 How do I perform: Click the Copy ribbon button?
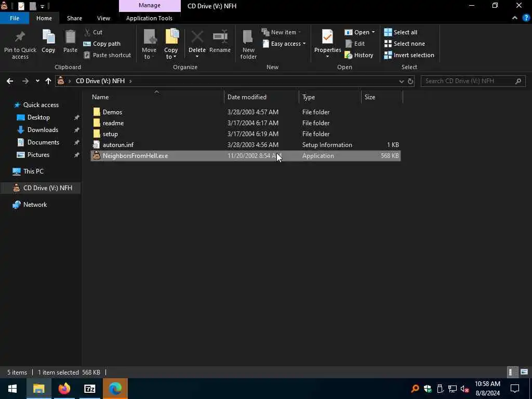pyautogui.click(x=48, y=41)
